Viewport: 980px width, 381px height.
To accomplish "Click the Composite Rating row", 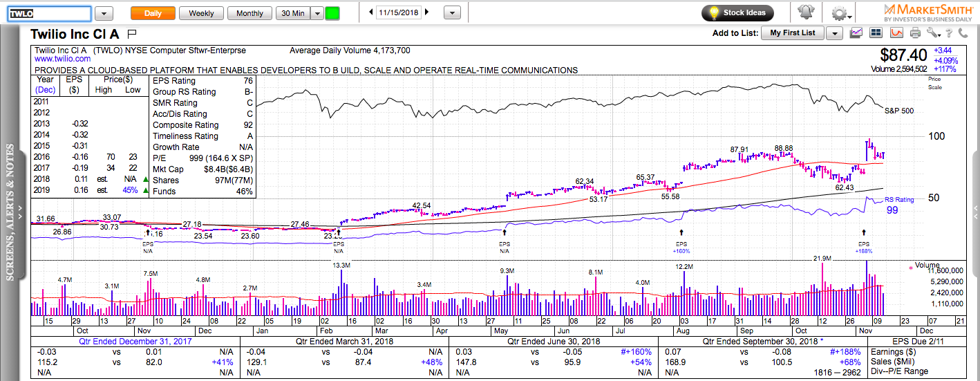I will (x=202, y=125).
